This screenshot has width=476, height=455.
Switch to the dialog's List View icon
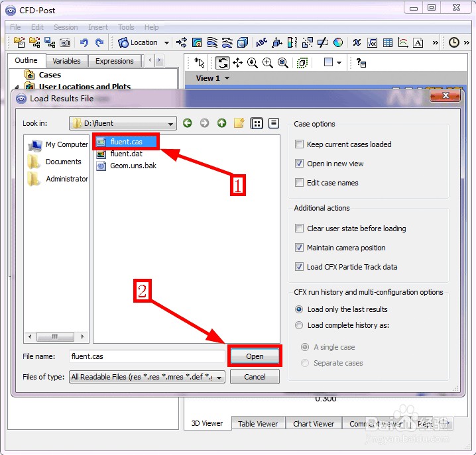(x=257, y=123)
